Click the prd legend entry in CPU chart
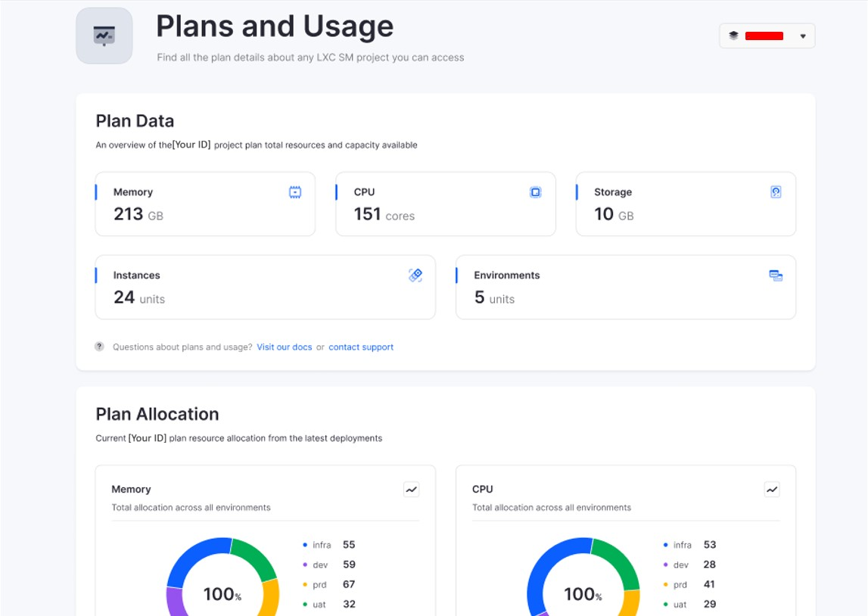Screen dimensions: 868x616 point(680,584)
